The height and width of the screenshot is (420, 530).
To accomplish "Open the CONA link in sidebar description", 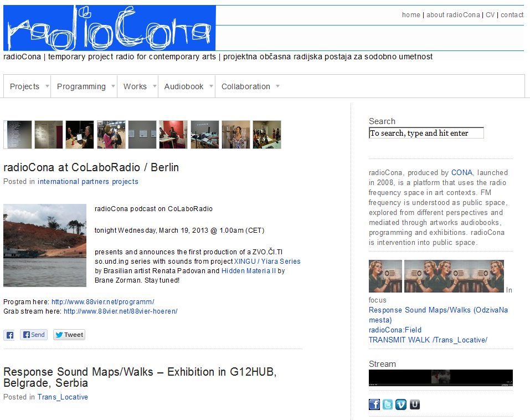I will [462, 172].
